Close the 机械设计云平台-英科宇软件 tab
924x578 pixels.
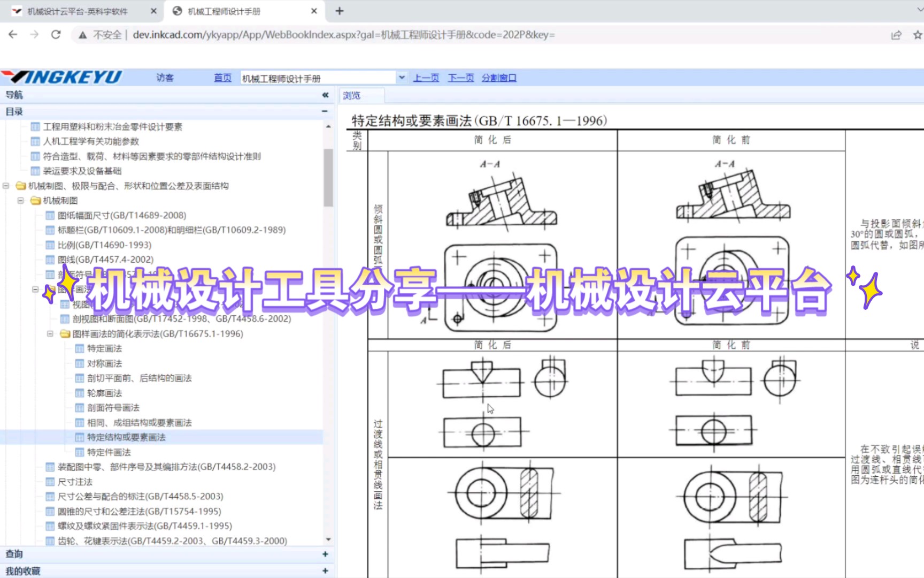click(x=153, y=11)
